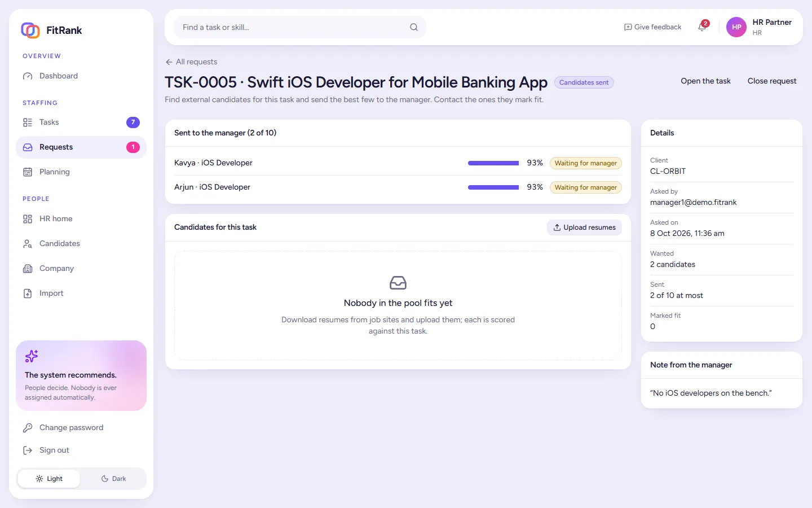Click the Sun icon in theme switch

pos(39,479)
